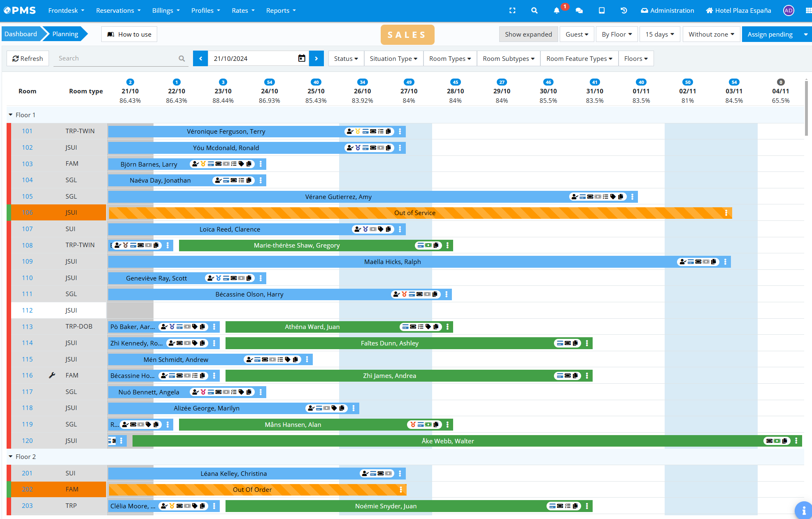Screen dimensions: 812x519
Task: Click the notifications bell icon
Action: 556,11
